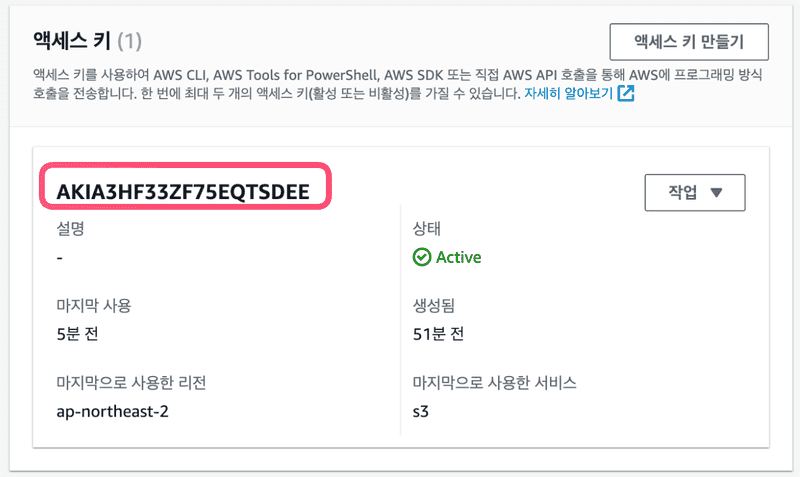Viewport: 800px width, 477px height.
Task: Click the external link icon beside 자세히 알아보기
Action: tap(627, 95)
